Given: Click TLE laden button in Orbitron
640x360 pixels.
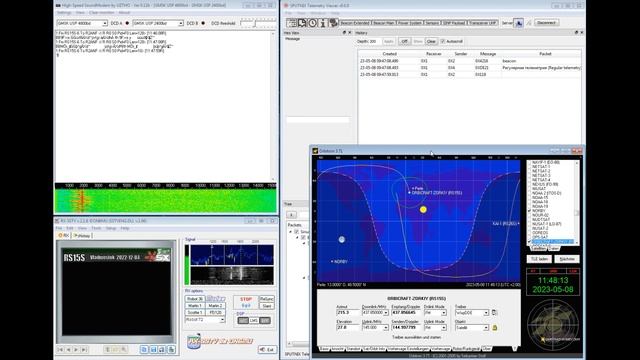Looking at the screenshot, I should 539,259.
